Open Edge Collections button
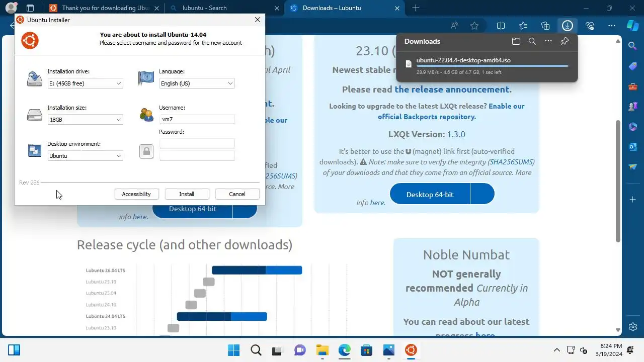 tap(545, 26)
